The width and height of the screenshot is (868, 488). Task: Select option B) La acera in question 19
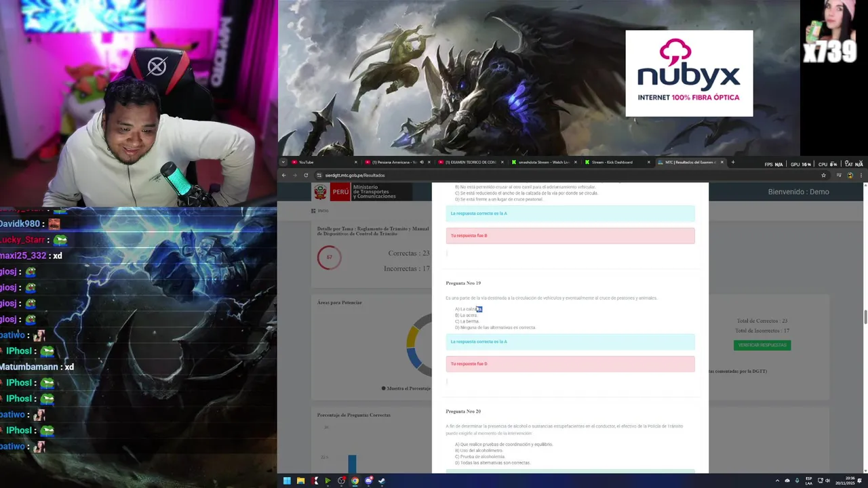coord(466,315)
